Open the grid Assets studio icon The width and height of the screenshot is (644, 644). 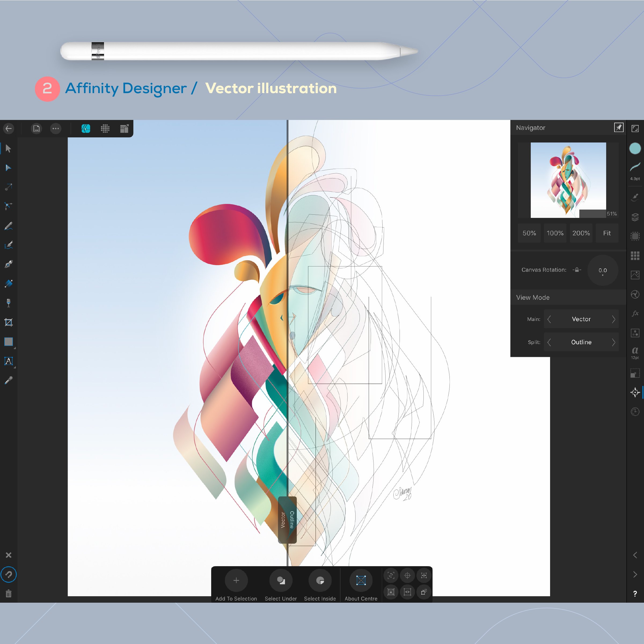635,256
